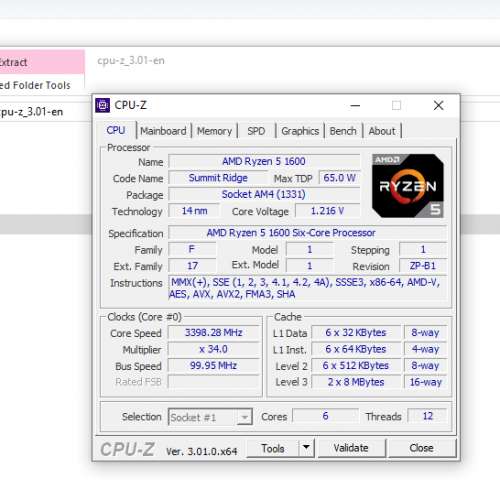Show the About tab
The height and width of the screenshot is (500, 500).
click(x=382, y=131)
